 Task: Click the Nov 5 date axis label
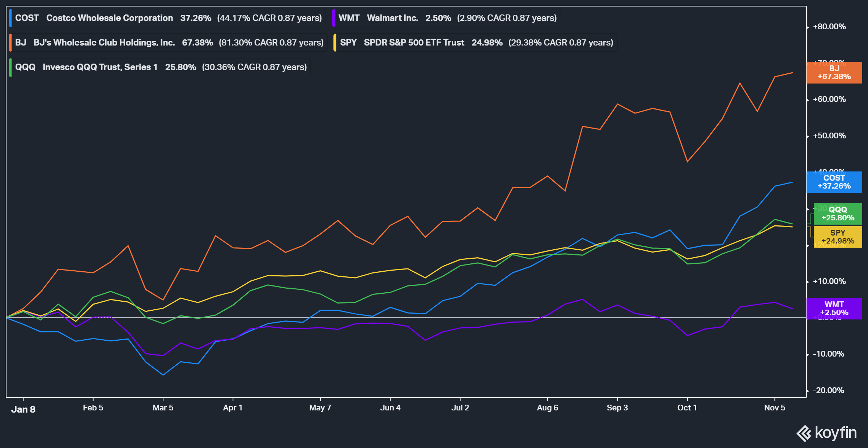[774, 408]
